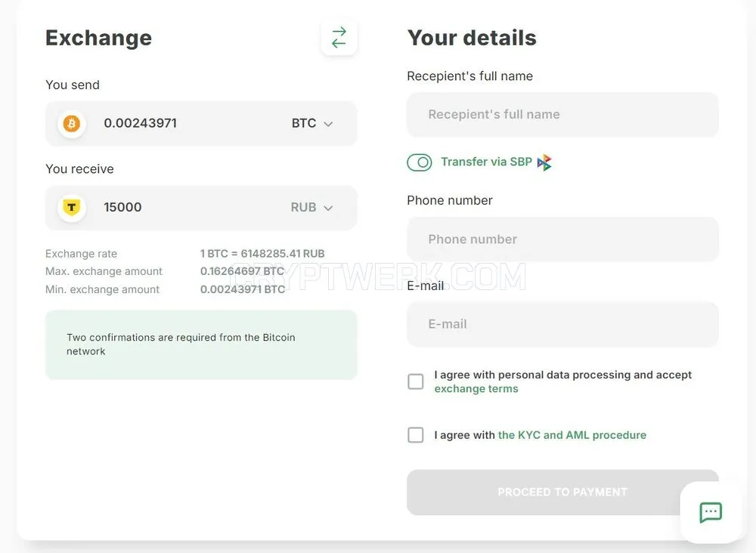Click the Bitcoin confirmations notice box
756x553 pixels.
click(201, 345)
